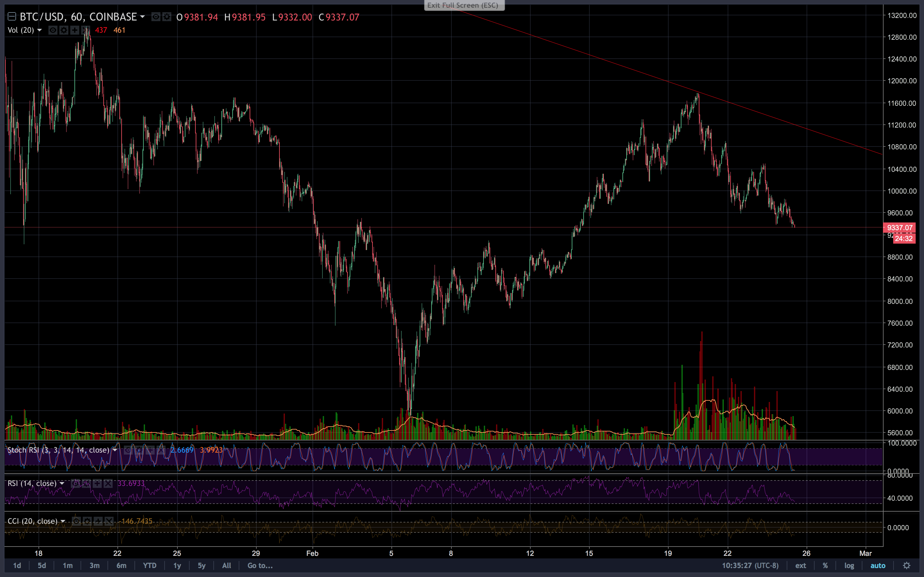Open the main chart series settings gear
The width and height of the screenshot is (924, 577).
pos(167,17)
